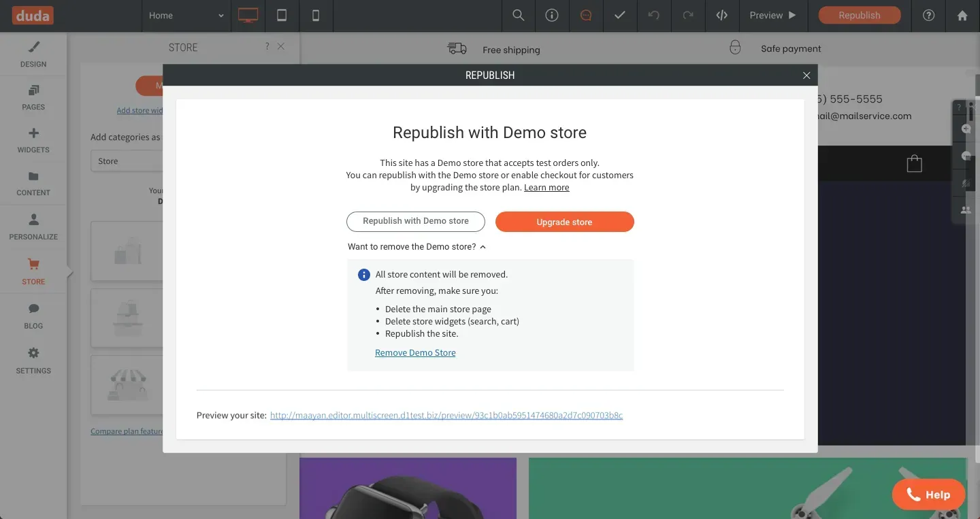This screenshot has width=980, height=519.
Task: Open the search magnifier tool
Action: (x=519, y=16)
